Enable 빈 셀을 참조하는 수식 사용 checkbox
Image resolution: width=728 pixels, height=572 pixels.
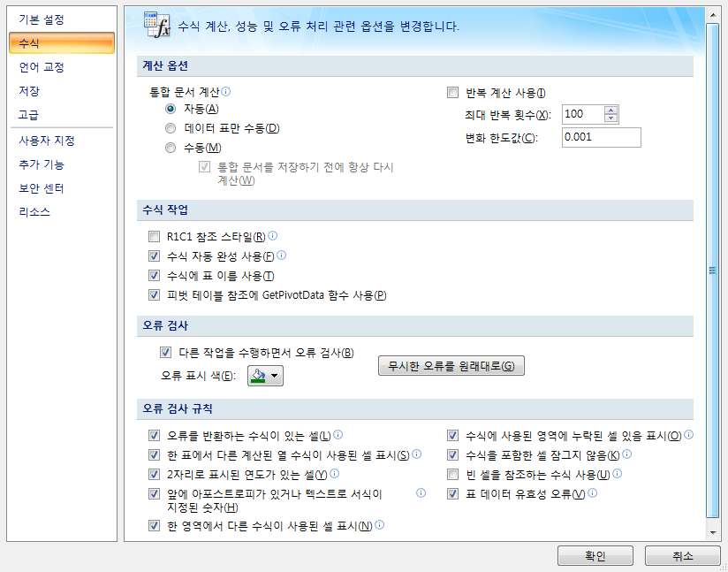click(x=452, y=475)
